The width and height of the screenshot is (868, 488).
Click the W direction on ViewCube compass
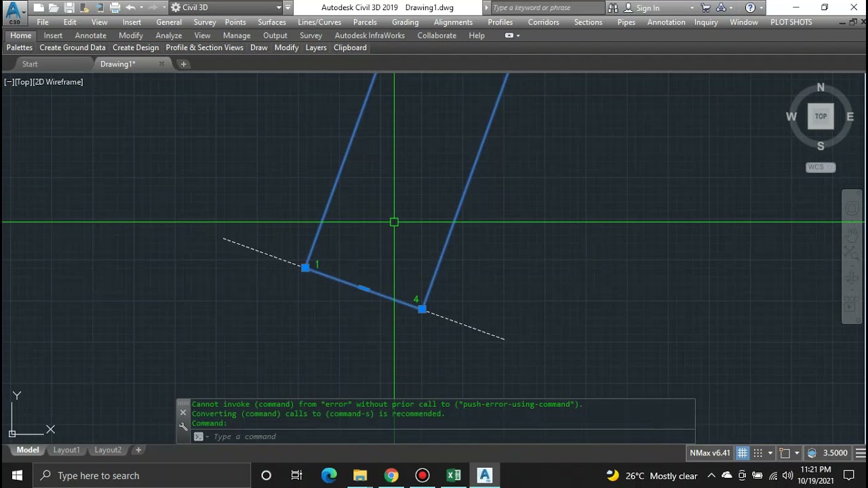pyautogui.click(x=791, y=117)
